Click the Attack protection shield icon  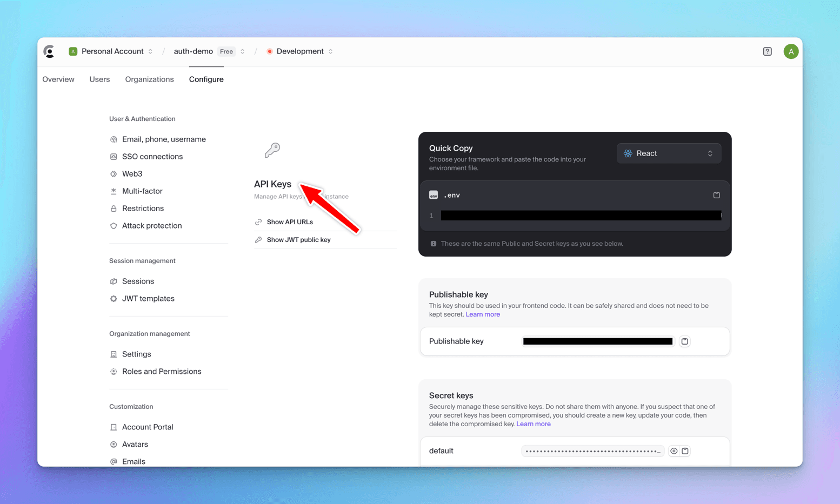pyautogui.click(x=114, y=226)
